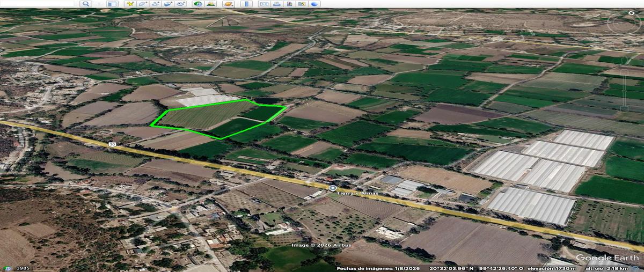Open the Email envelope tool
Screen dimensions: 644x272
[264, 3]
